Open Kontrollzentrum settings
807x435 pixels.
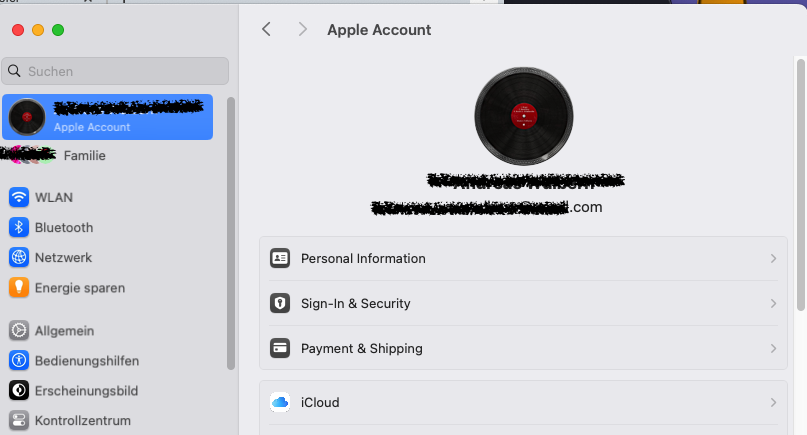[x=108, y=420]
